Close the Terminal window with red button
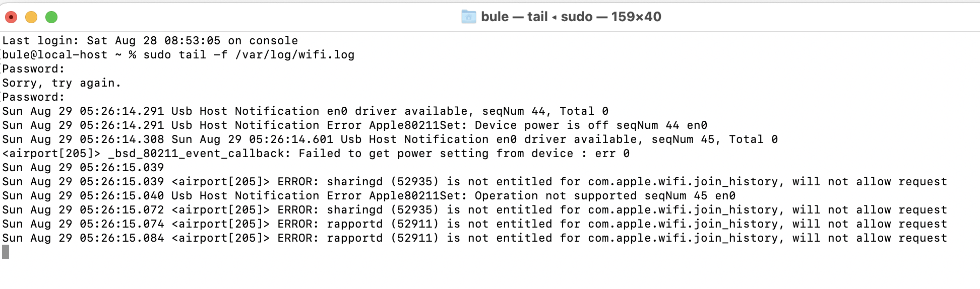980x289 pixels. point(11,17)
